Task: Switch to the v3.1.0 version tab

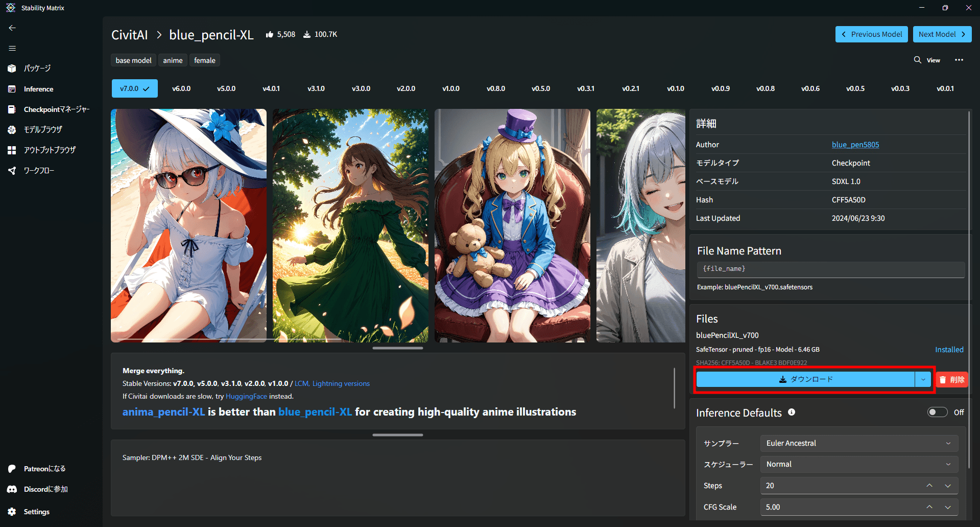Action: pyautogui.click(x=316, y=88)
